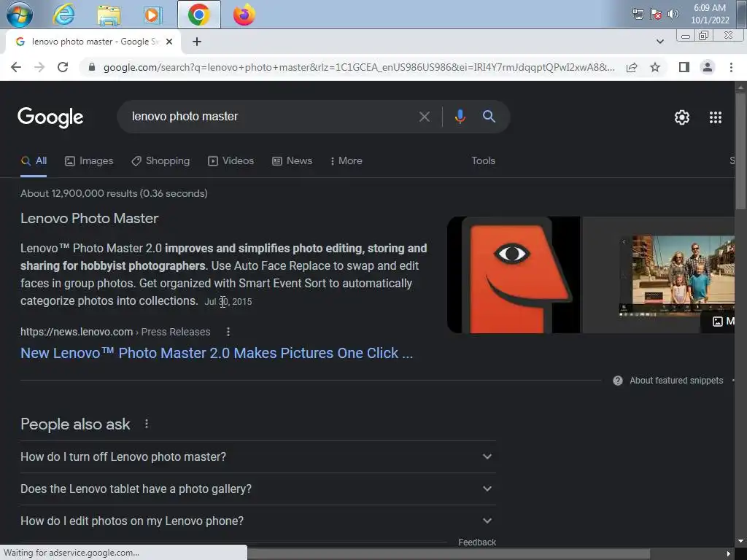Select the All results tab

(x=34, y=161)
